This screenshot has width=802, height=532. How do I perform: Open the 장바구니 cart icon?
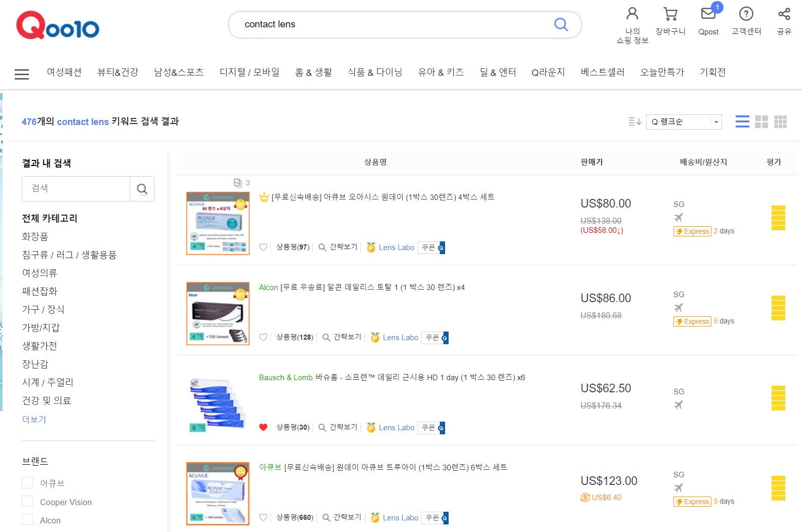point(670,14)
